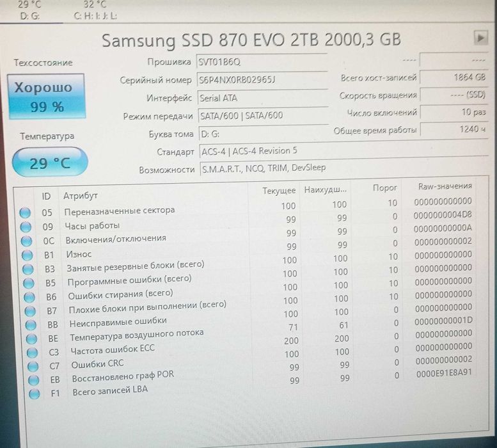497x448 pixels.
Task: Click the status circle for attribute EB
Action: click(34, 380)
